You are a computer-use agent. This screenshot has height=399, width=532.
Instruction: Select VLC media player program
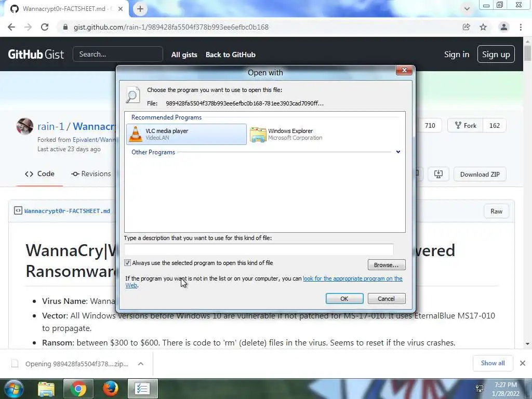tap(187, 135)
